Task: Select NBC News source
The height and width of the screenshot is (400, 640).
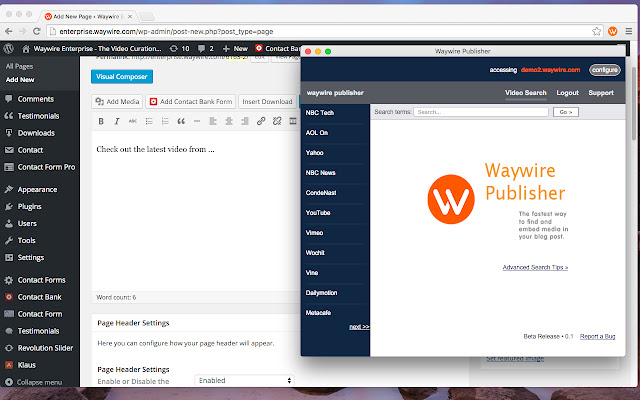Action: point(320,173)
